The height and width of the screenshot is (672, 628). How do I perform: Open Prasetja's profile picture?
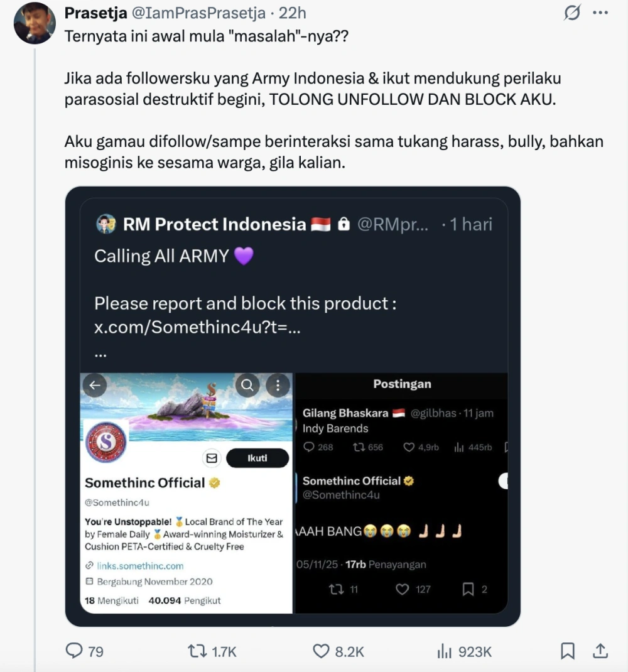35,23
